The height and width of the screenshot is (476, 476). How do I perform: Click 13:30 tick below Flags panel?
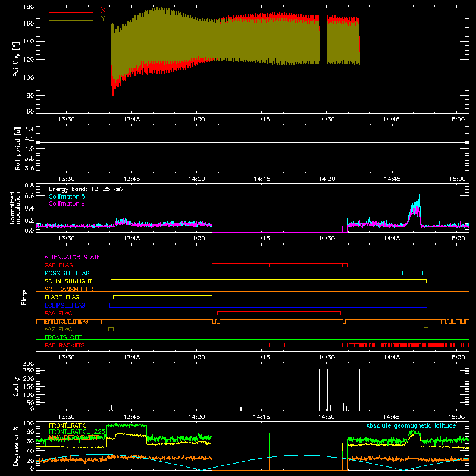point(67,358)
